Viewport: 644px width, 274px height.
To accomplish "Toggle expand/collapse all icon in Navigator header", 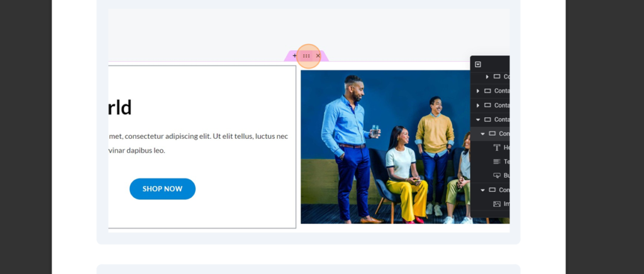I will coord(478,64).
